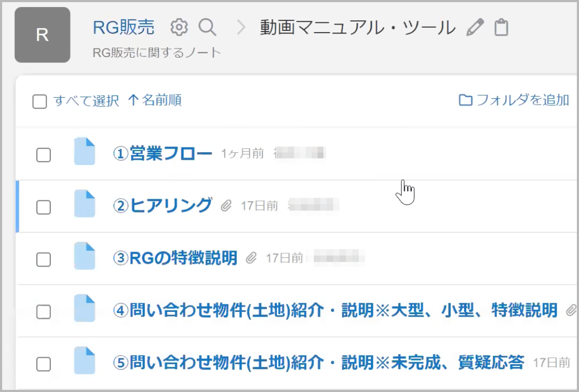This screenshot has height=392, width=579.
Task: Click document icon of ③RGの特徴説明
Action: (x=84, y=256)
